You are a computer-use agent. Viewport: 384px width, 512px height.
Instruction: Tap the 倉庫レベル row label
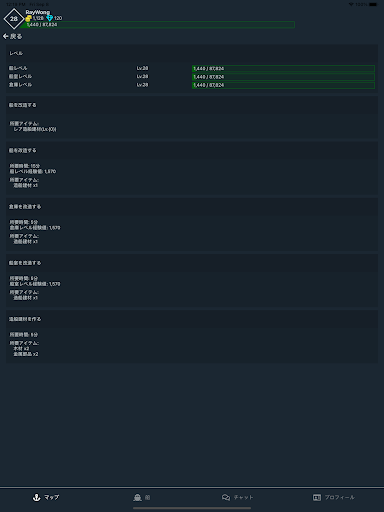point(20,85)
